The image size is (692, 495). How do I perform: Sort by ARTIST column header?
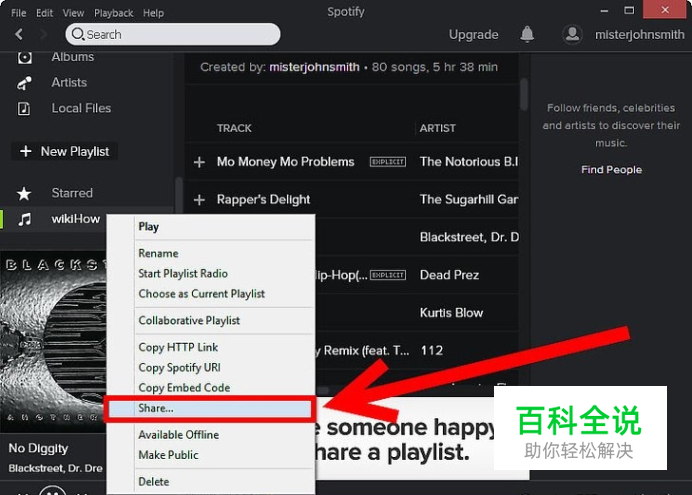437,128
